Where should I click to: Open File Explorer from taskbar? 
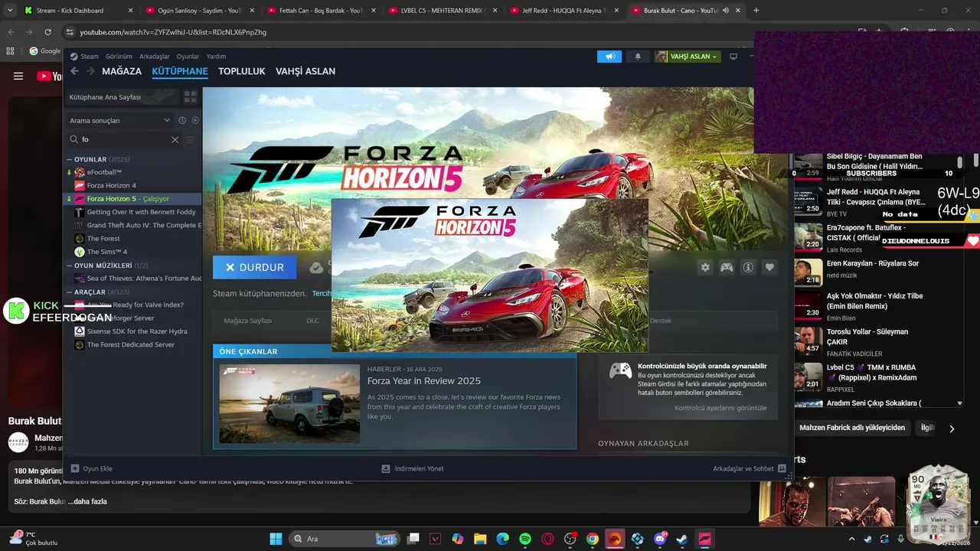tap(479, 539)
